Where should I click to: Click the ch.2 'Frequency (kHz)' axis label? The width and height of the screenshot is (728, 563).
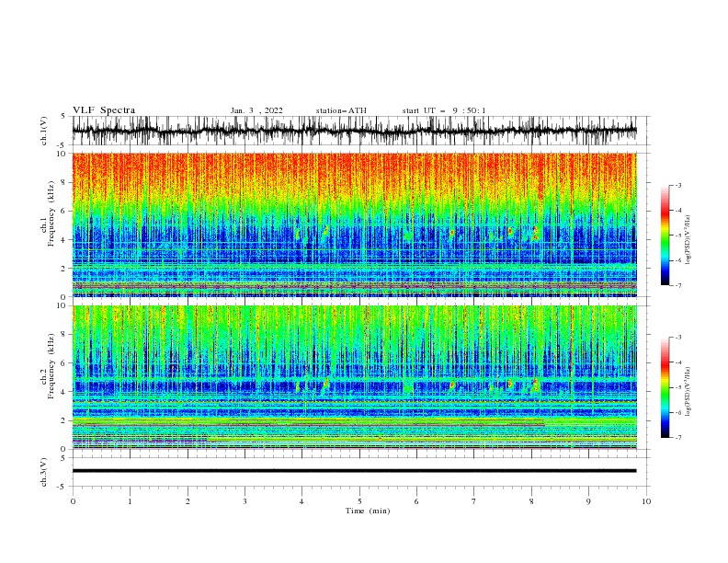(51, 366)
